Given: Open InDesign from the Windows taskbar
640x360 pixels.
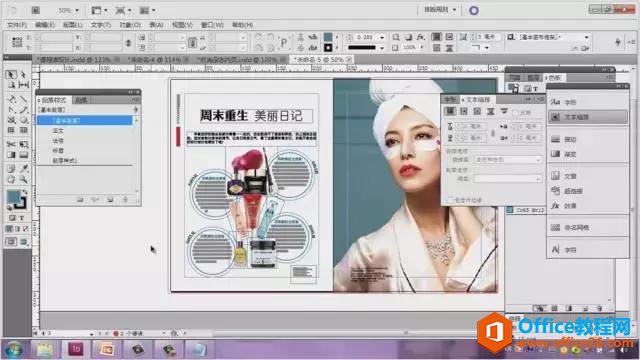Looking at the screenshot, I should (76, 349).
